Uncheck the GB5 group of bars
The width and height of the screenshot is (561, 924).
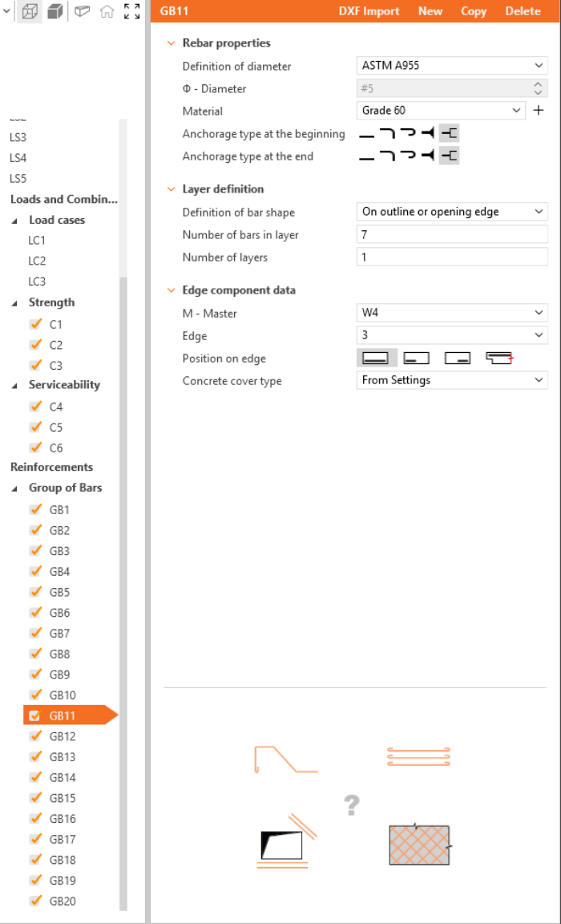(35, 592)
